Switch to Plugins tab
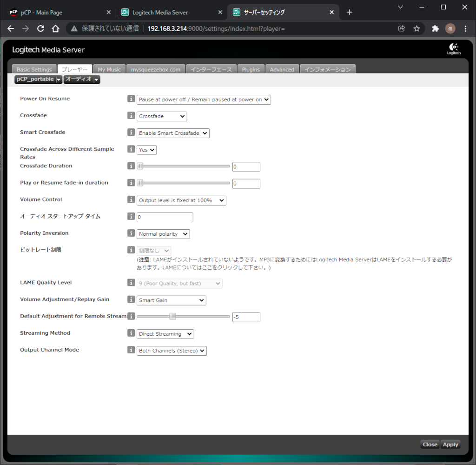Viewport: 476px width, 465px height. (x=251, y=69)
